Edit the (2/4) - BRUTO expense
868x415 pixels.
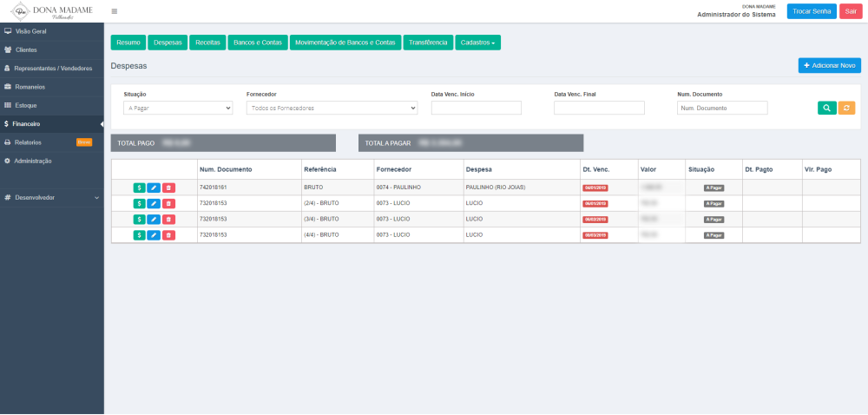click(154, 203)
